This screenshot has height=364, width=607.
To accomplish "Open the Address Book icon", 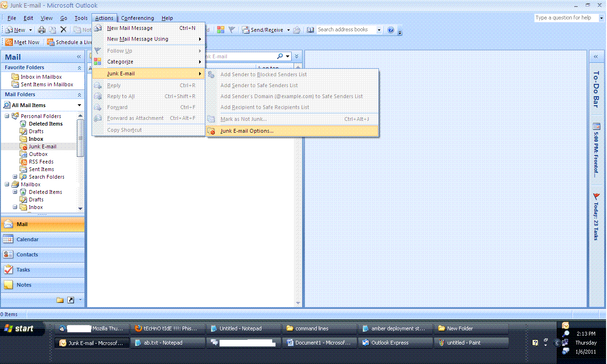I will [x=310, y=30].
